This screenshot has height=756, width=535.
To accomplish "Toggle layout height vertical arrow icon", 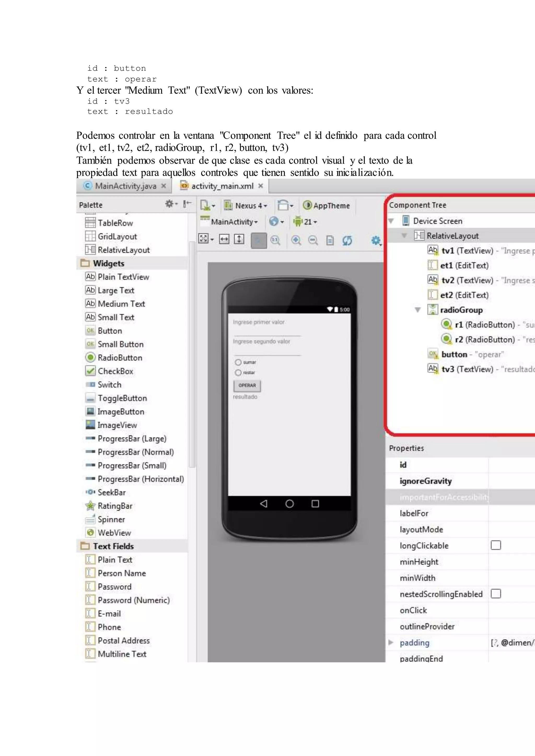I will pos(239,239).
